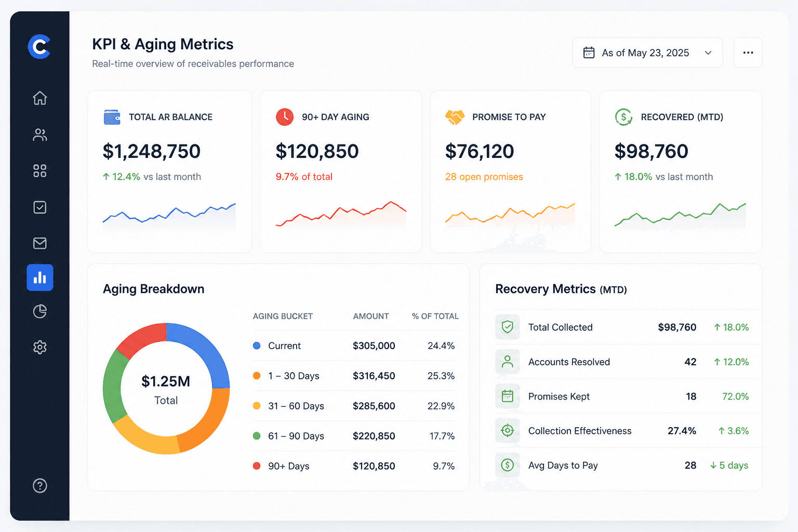Viewport: 798px width, 532px height.
Task: Click the $1.25M Total donut chart center
Action: tap(166, 389)
